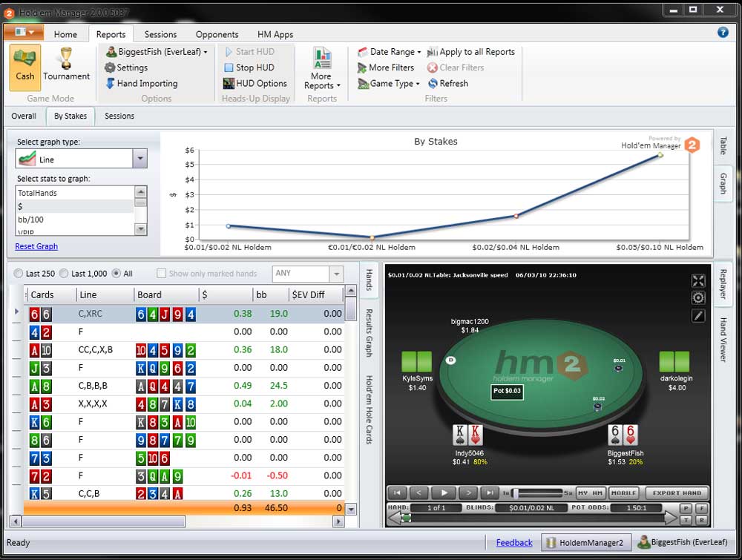The height and width of the screenshot is (560, 742).
Task: Click replayer timeline progress marker
Action: pos(406,518)
